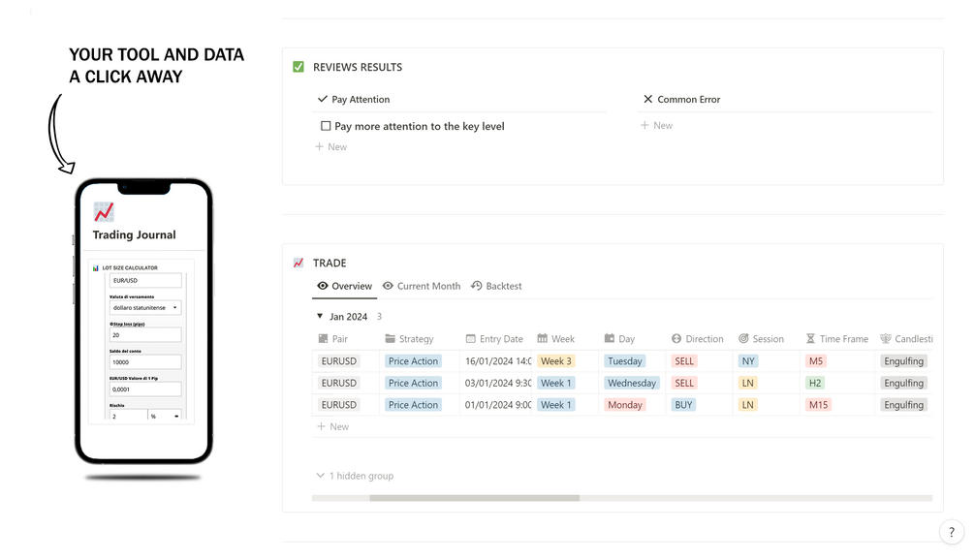This screenshot has height=560, width=974.
Task: Click the Direction column header icon
Action: click(x=676, y=339)
